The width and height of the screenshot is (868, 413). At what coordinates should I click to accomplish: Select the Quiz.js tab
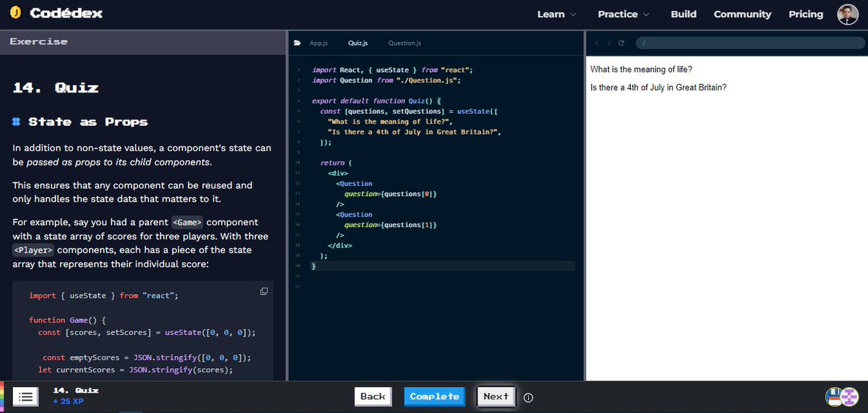pyautogui.click(x=357, y=43)
